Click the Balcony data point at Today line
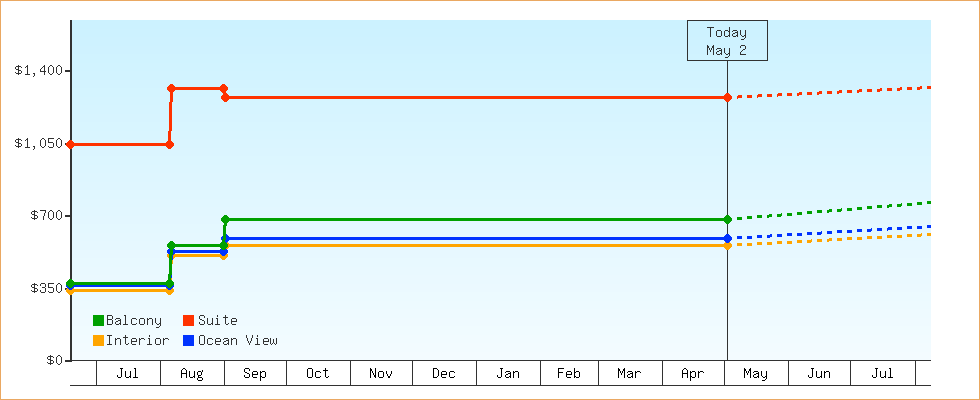 point(728,219)
